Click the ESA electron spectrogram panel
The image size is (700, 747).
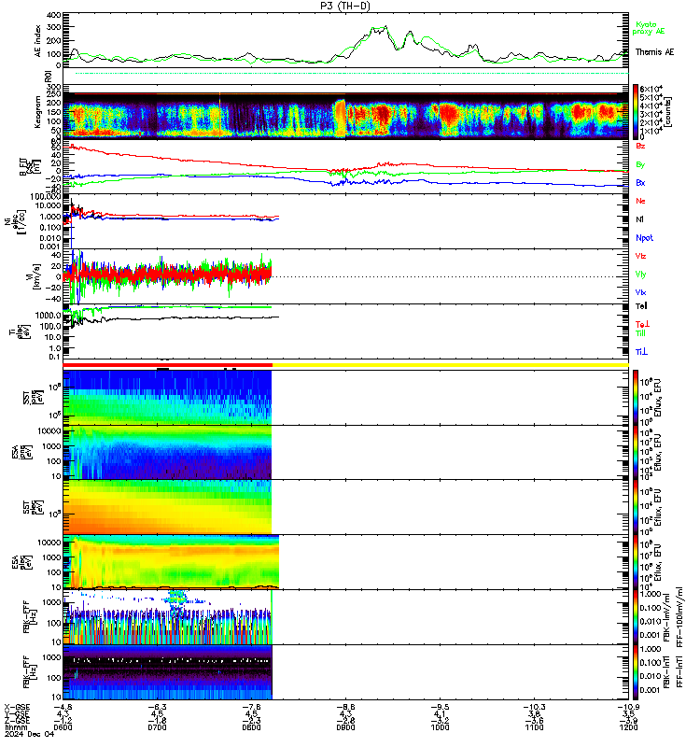point(171,562)
